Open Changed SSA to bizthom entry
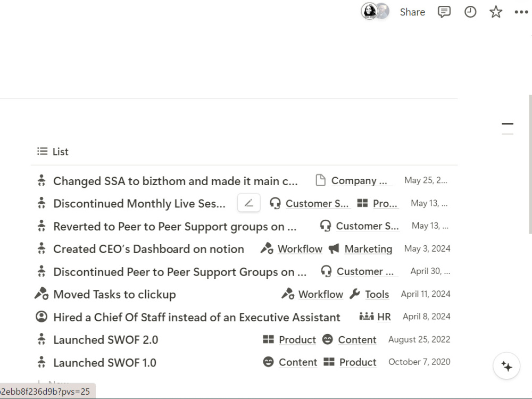This screenshot has height=399, width=532. pyautogui.click(x=176, y=181)
